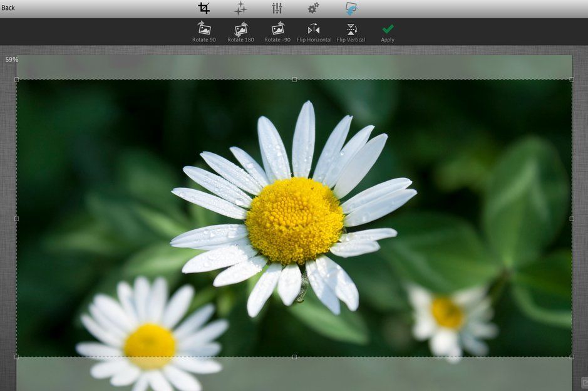The width and height of the screenshot is (588, 391).
Task: Open the sparkle effects tool
Action: (x=240, y=8)
